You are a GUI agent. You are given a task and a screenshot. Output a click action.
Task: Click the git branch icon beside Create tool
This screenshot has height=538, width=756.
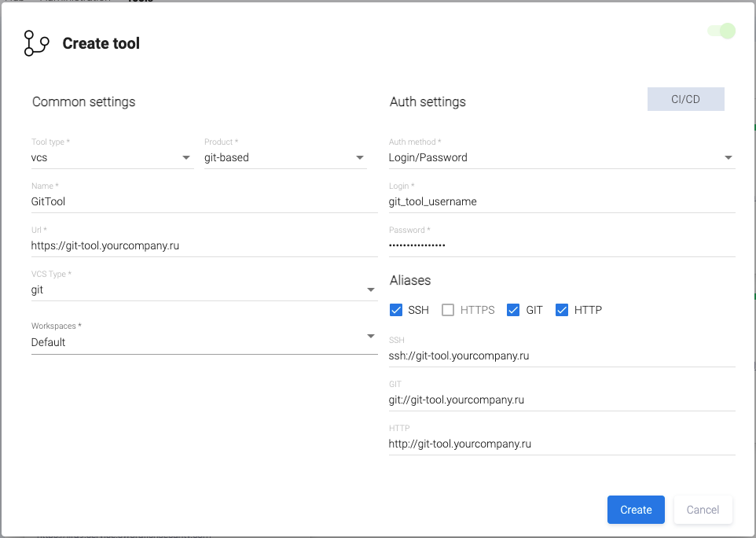[x=36, y=44]
